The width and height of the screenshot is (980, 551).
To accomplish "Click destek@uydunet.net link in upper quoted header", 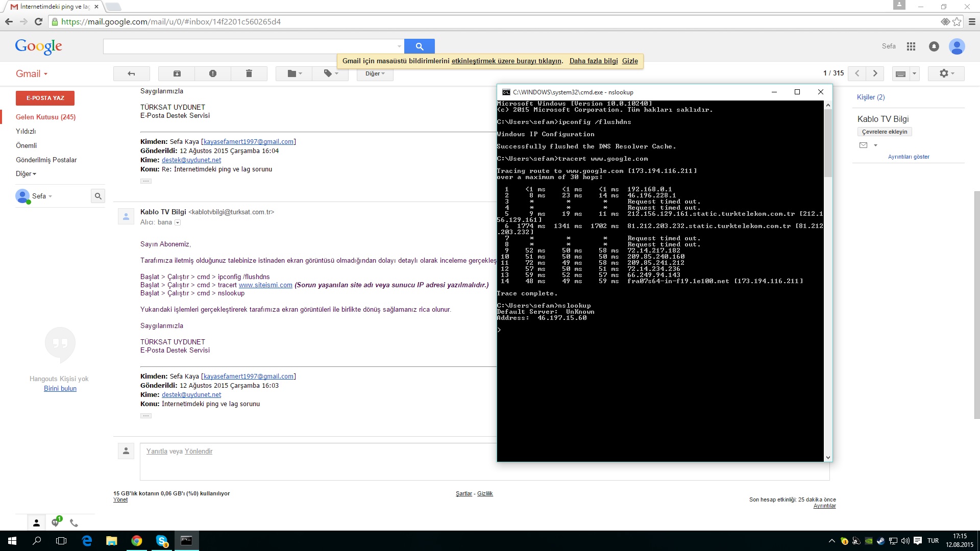I will (x=191, y=160).
